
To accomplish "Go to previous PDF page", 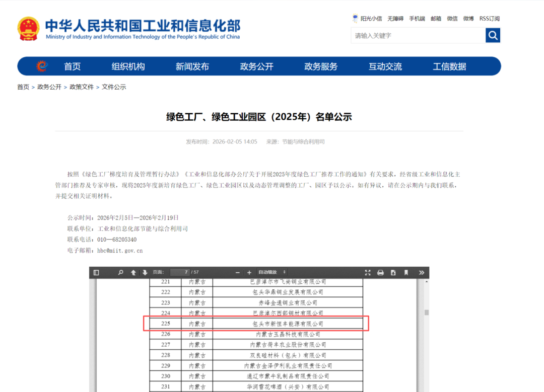I will 133,273.
